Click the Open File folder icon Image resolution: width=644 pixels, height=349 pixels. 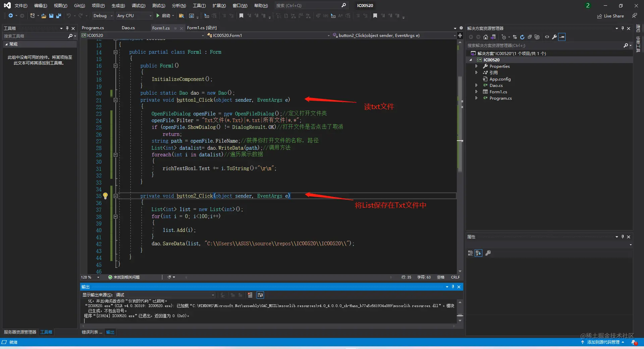(44, 16)
